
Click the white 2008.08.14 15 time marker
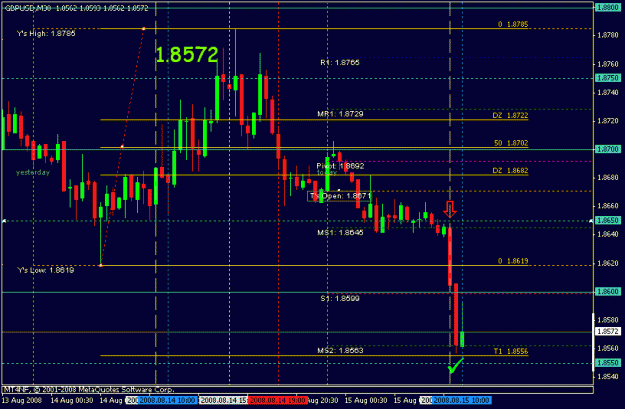tap(223, 400)
